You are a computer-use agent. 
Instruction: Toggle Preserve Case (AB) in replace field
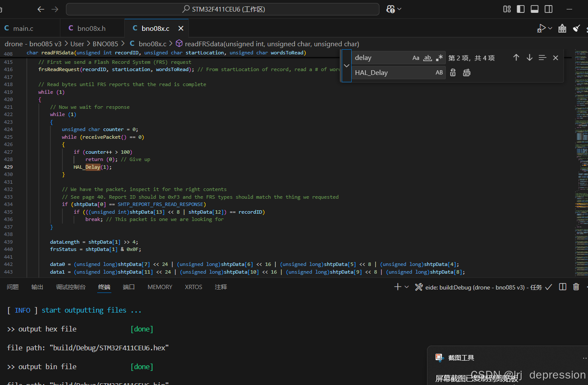pyautogui.click(x=439, y=73)
